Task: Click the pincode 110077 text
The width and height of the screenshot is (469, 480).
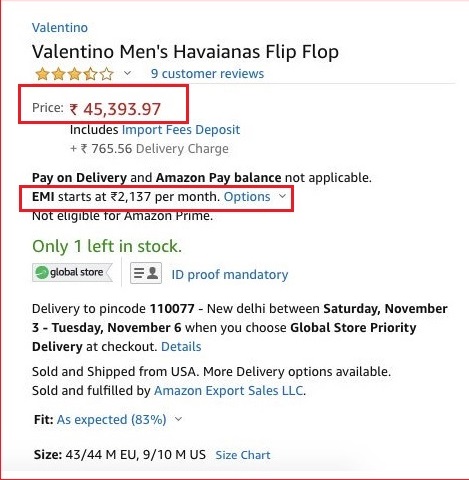Action: point(172,308)
